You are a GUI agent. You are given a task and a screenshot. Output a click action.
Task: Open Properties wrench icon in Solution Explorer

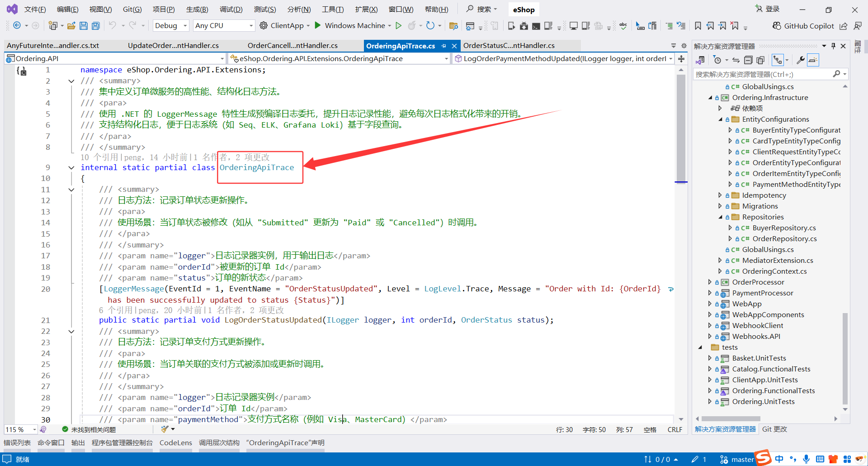coord(800,60)
